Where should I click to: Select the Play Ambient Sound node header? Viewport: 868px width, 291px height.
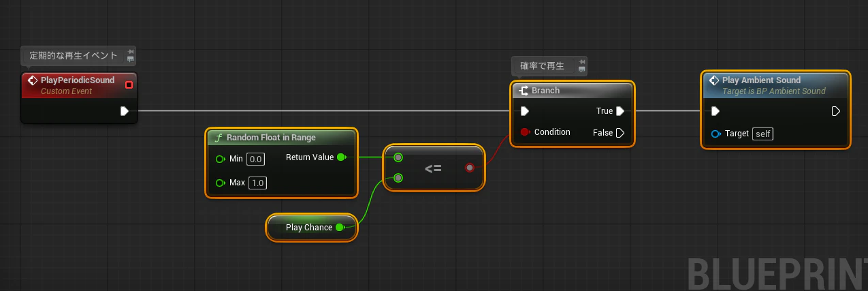pyautogui.click(x=775, y=85)
